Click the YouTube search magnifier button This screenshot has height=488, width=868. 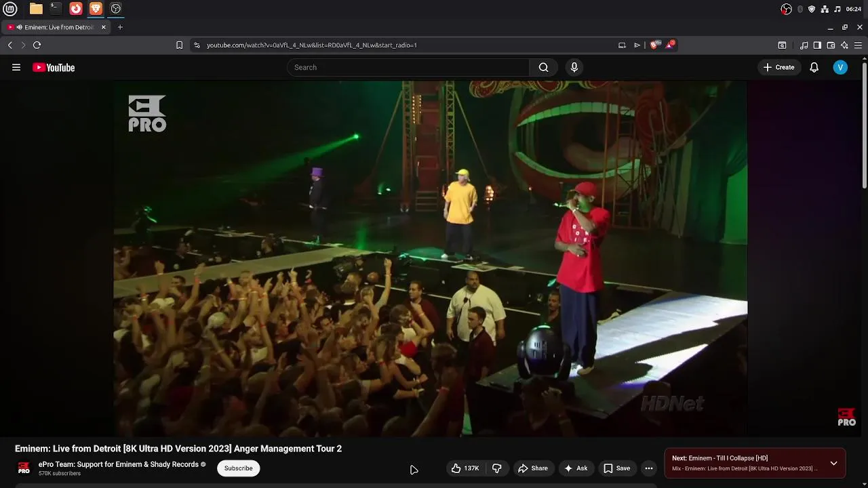(543, 67)
